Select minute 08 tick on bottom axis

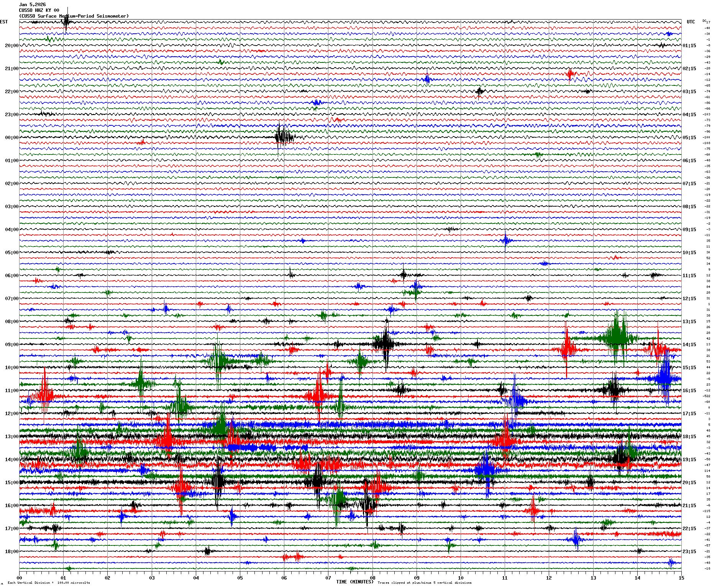(372, 578)
